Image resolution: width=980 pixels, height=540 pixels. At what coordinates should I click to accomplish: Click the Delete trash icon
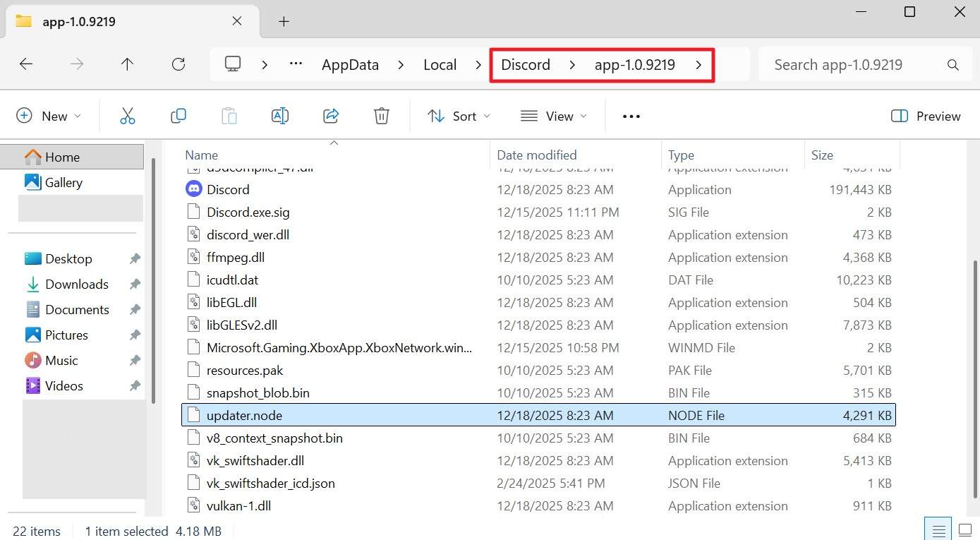pos(382,116)
